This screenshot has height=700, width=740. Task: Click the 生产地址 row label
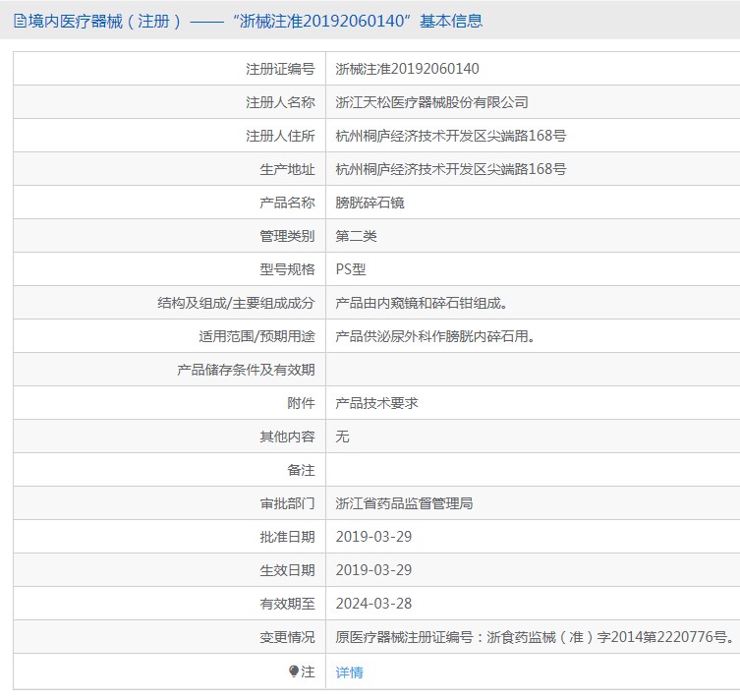pyautogui.click(x=287, y=169)
